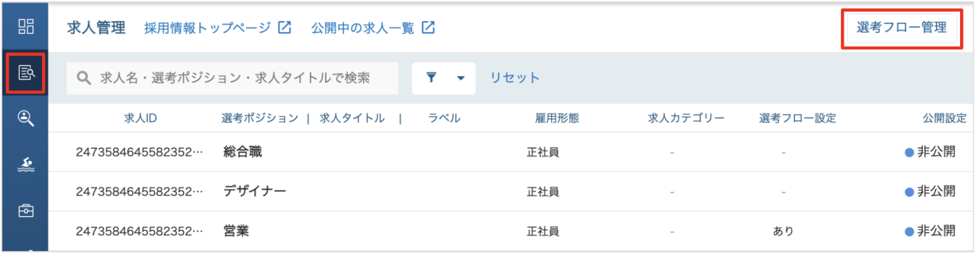Viewport: 980px width, 257px height.
Task: Open the デザイナー job row
Action: (511, 191)
